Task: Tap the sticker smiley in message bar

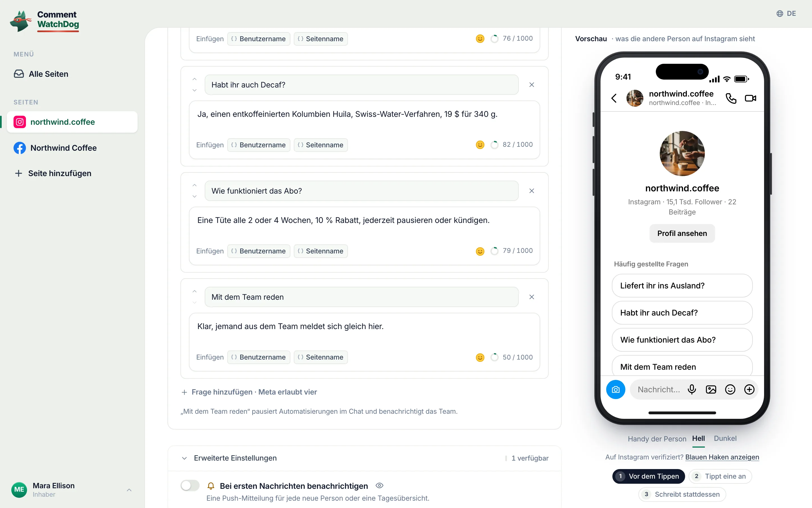Action: [x=730, y=389]
